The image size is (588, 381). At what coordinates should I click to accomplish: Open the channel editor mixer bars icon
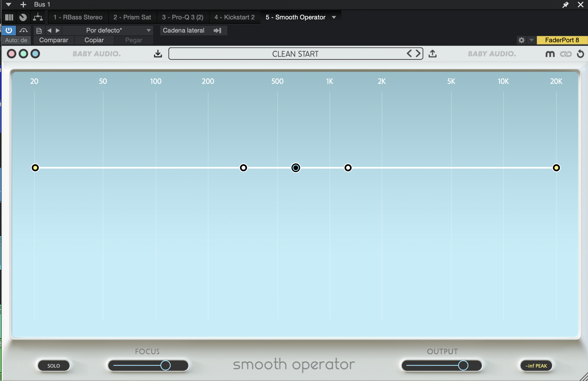(9, 17)
